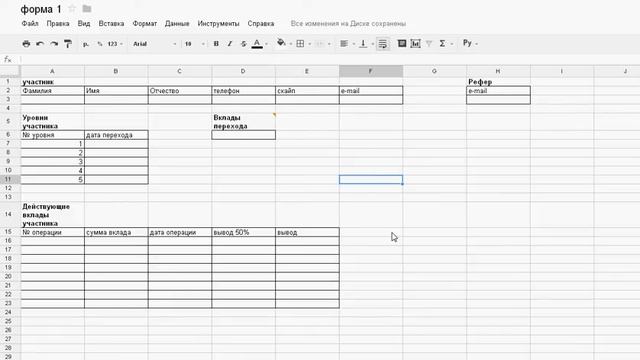Activate the Paint format tool
This screenshot has width=640, height=360.
point(68,44)
